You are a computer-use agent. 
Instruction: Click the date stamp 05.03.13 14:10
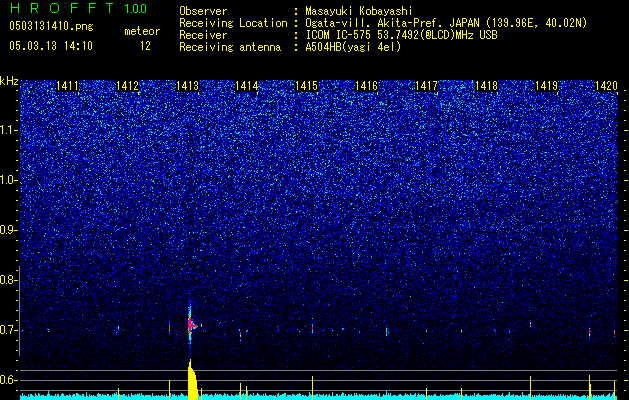pyautogui.click(x=51, y=46)
